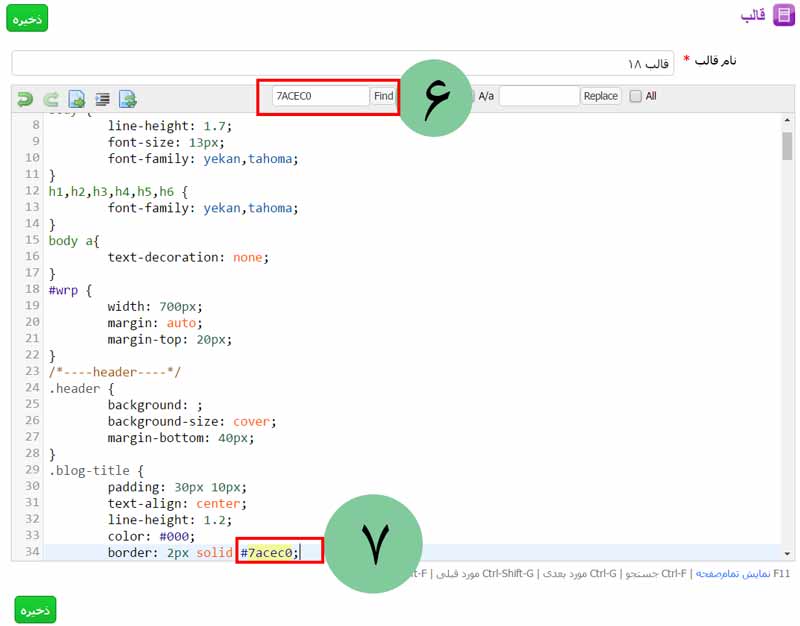Click the '.blog-title {' selector line
The width and height of the screenshot is (800, 626).
point(96,470)
